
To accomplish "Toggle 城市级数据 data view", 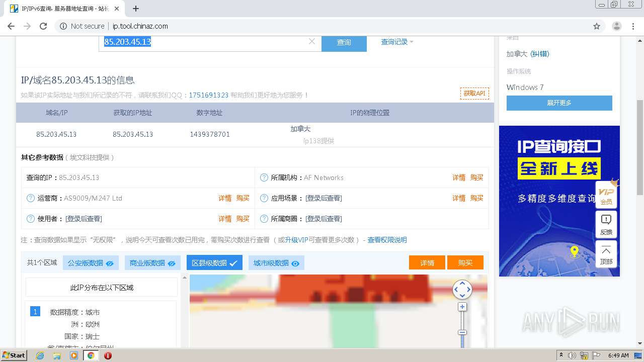I will (276, 263).
